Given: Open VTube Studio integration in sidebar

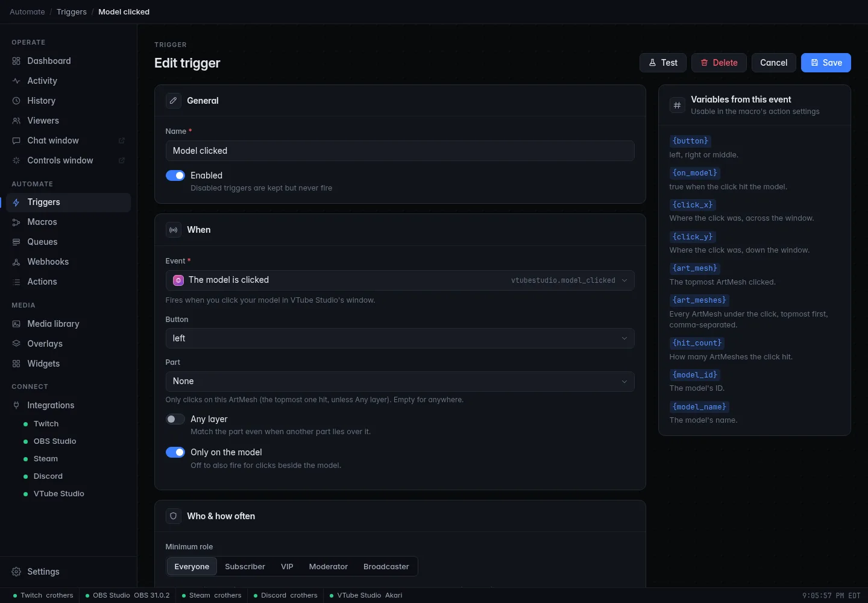Looking at the screenshot, I should (x=58, y=494).
